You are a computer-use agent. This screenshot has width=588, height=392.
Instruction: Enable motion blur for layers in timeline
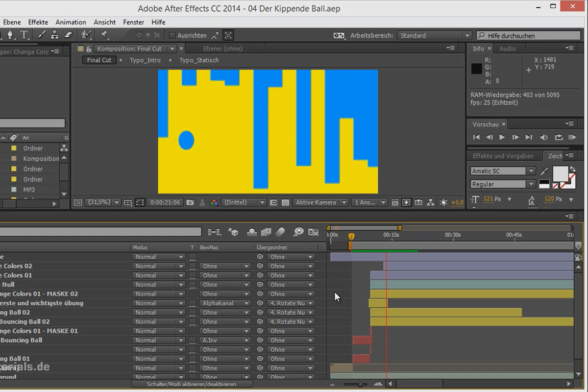280,232
